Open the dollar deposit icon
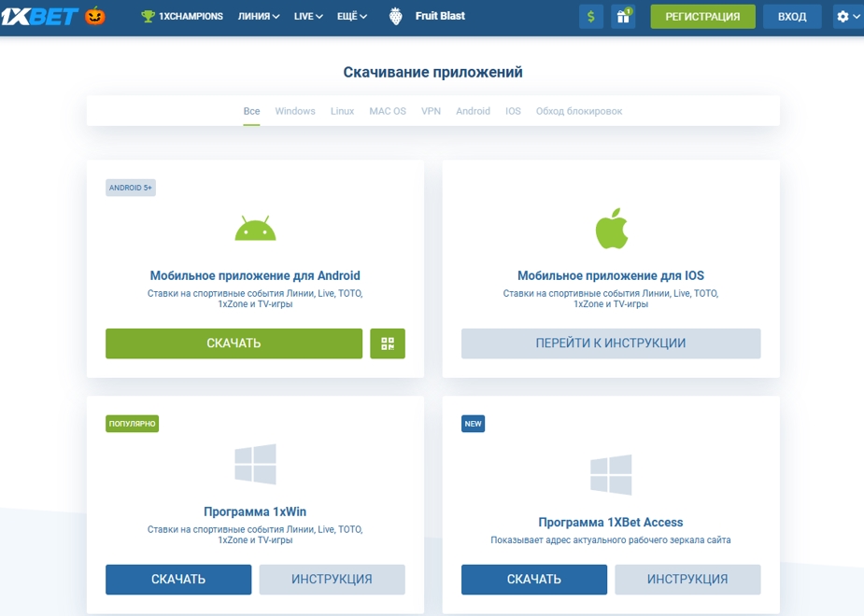Screen dimensions: 864x616 tap(591, 17)
